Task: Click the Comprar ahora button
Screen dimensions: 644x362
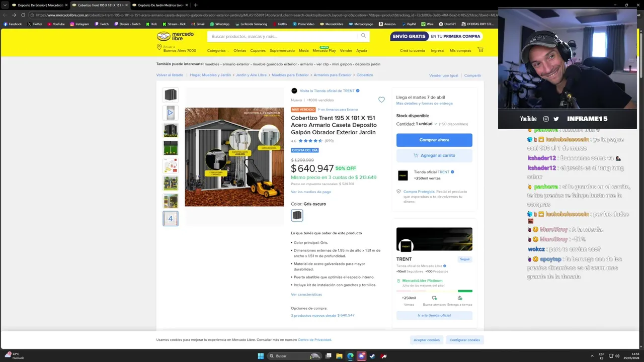Action: click(x=434, y=140)
